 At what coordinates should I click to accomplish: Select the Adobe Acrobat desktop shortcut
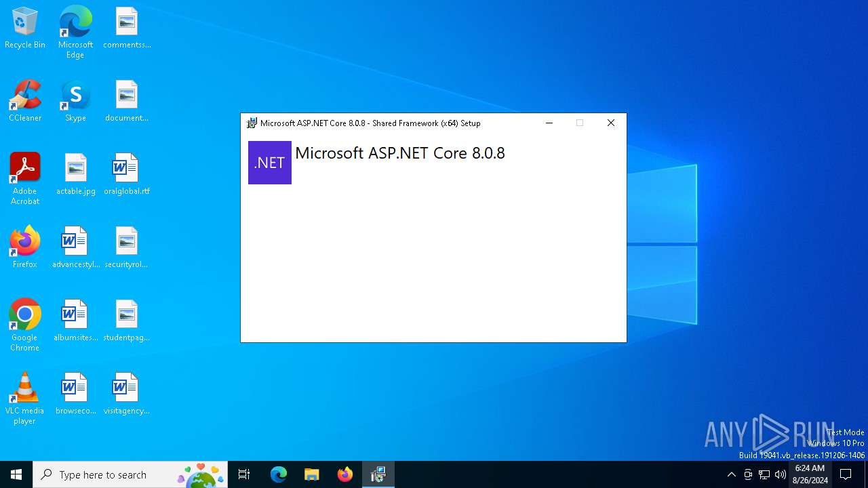pos(25,179)
